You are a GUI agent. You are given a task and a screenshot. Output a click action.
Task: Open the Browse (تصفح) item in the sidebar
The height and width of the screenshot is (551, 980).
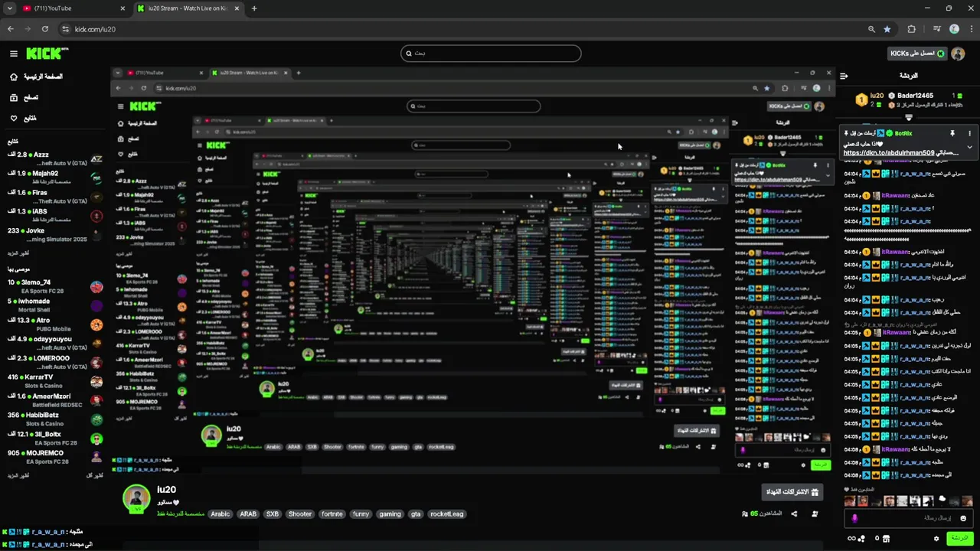point(24,97)
